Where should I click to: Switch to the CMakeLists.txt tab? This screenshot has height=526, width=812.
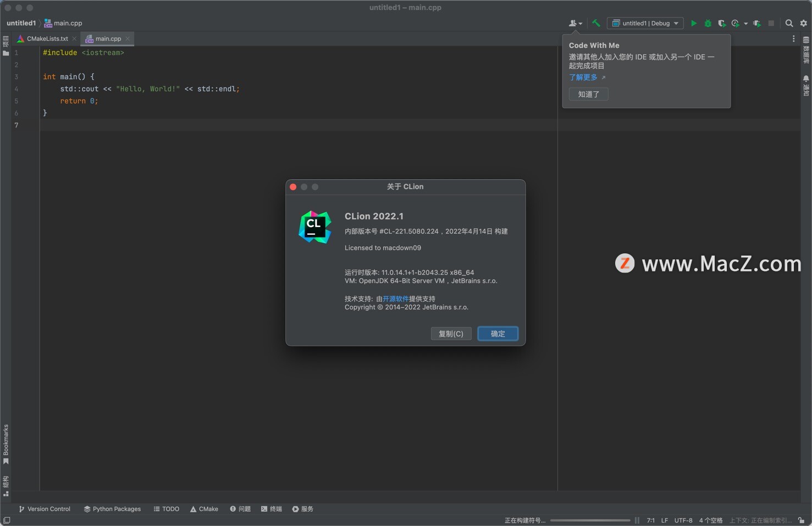point(47,38)
